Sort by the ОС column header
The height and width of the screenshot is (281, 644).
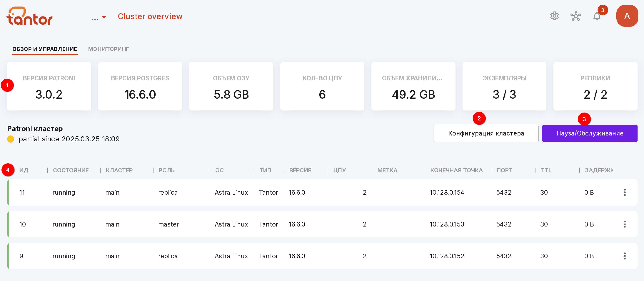pos(219,170)
